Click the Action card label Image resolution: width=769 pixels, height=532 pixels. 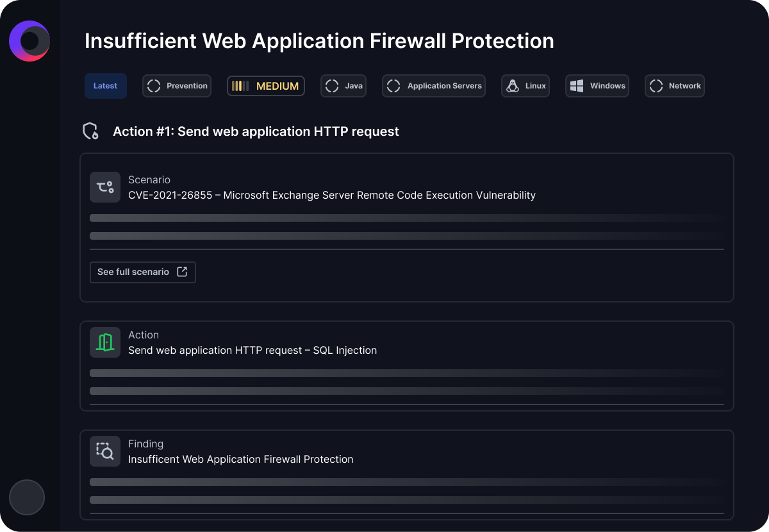pyautogui.click(x=144, y=335)
